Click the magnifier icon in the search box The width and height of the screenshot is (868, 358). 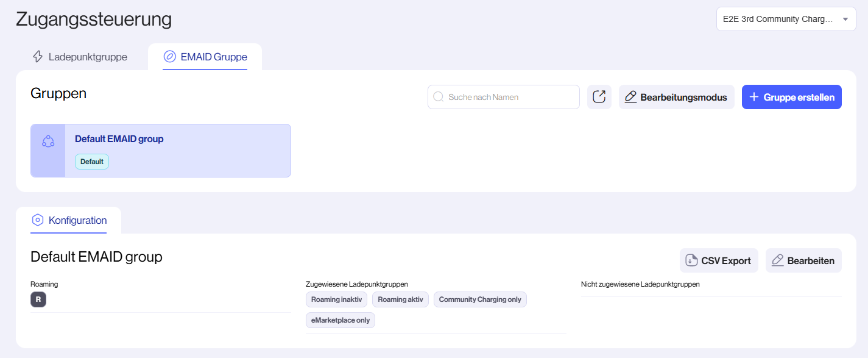(438, 96)
